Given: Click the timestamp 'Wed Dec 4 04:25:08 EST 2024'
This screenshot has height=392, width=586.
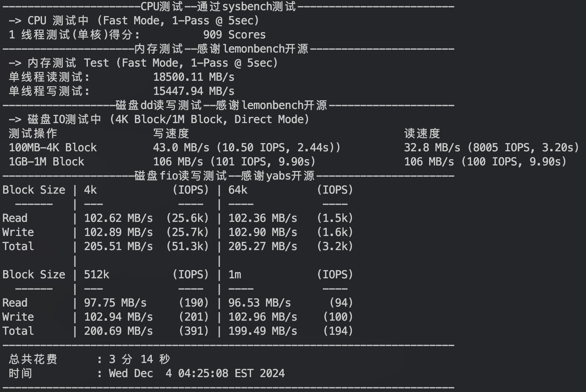Looking at the screenshot, I should (x=197, y=374).
